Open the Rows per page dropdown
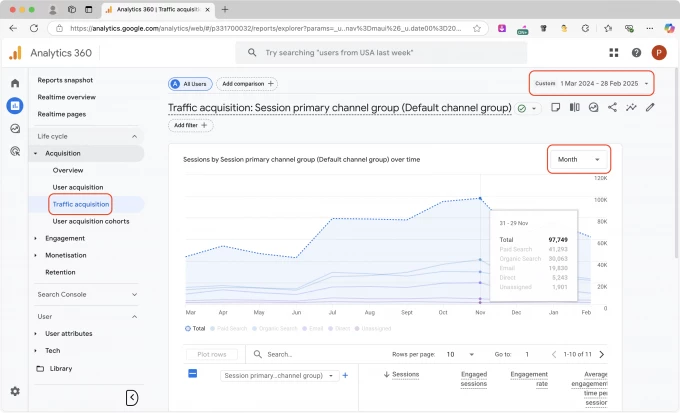680x413 pixels. click(460, 354)
